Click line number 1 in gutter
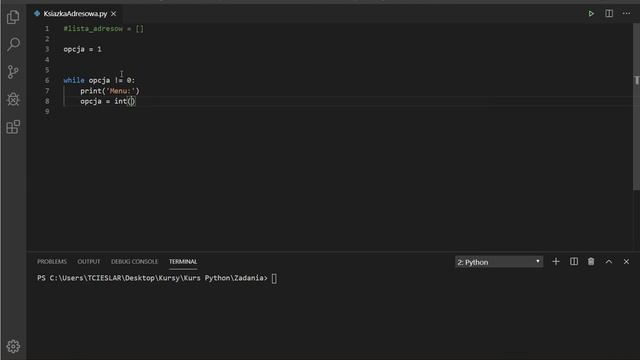The height and width of the screenshot is (360, 640). pos(47,29)
